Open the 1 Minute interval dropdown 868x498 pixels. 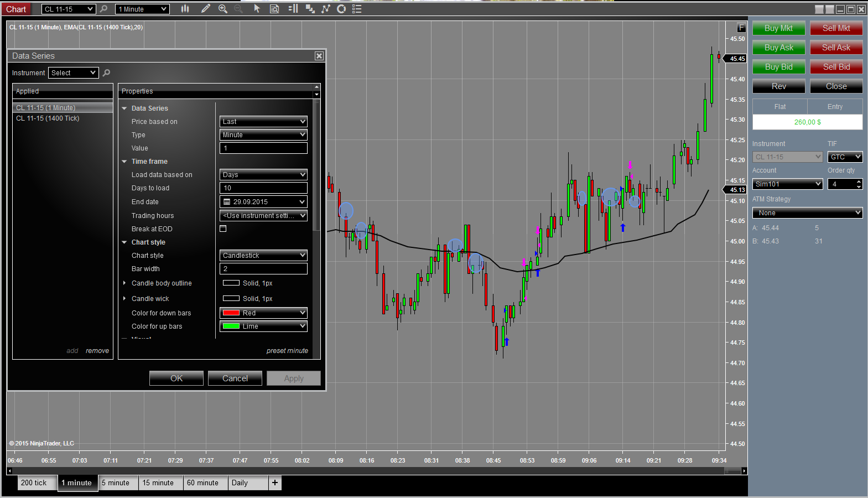pos(142,9)
